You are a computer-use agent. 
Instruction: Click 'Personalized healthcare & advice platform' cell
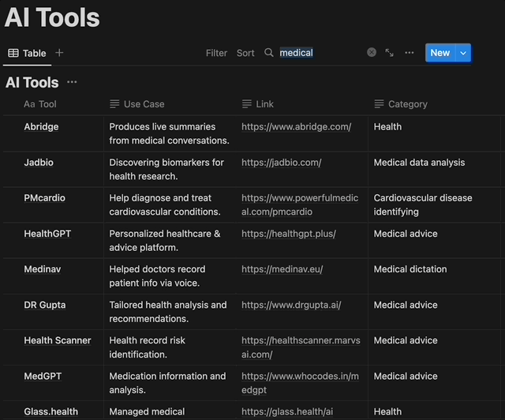pos(170,241)
